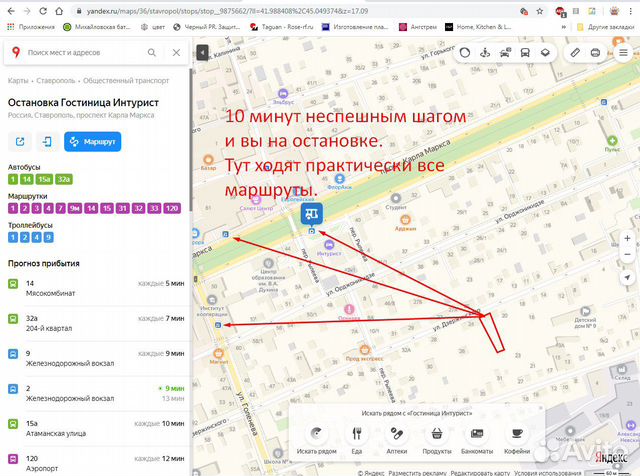Open the browser home page icon
Screen dimensions: 640x476
(x=59, y=11)
